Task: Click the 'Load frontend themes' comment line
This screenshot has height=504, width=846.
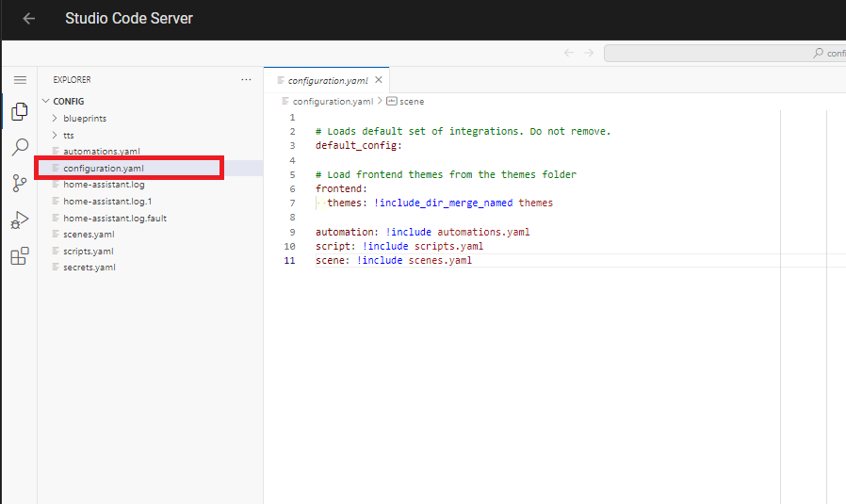Action: pyautogui.click(x=446, y=174)
